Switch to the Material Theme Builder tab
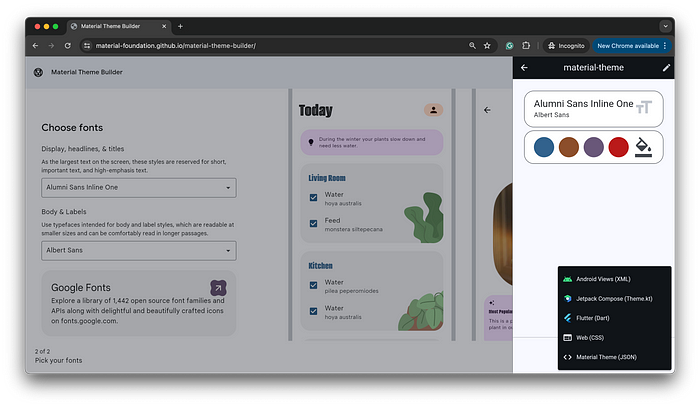This screenshot has width=700, height=407. click(x=118, y=26)
